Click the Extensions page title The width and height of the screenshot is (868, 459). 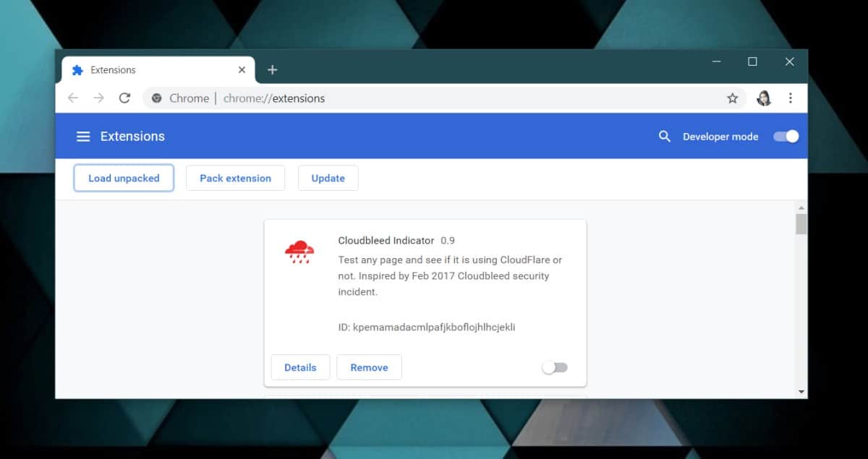coord(132,136)
